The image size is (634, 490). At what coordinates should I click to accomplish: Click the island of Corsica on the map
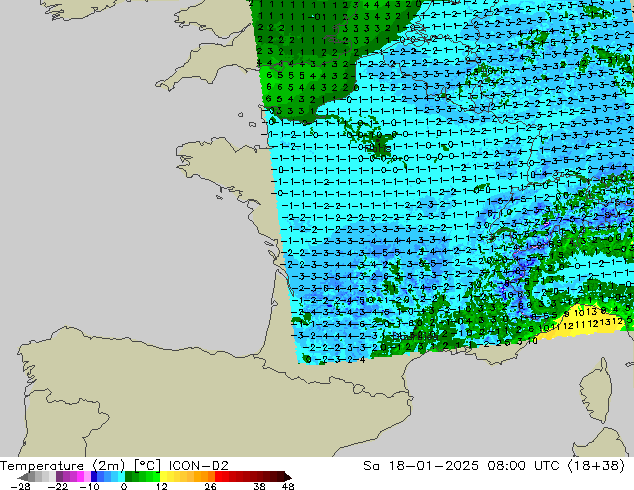tap(598, 391)
